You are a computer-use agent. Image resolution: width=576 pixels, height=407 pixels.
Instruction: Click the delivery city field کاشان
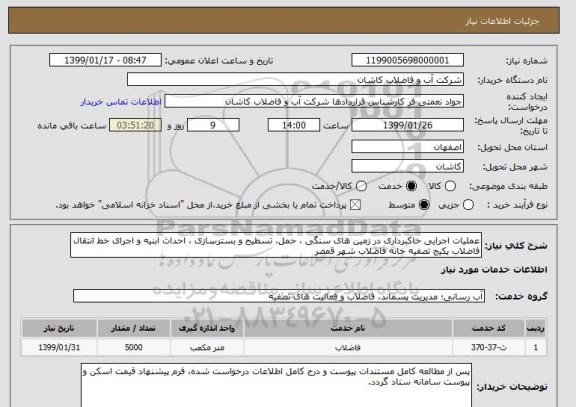click(407, 166)
